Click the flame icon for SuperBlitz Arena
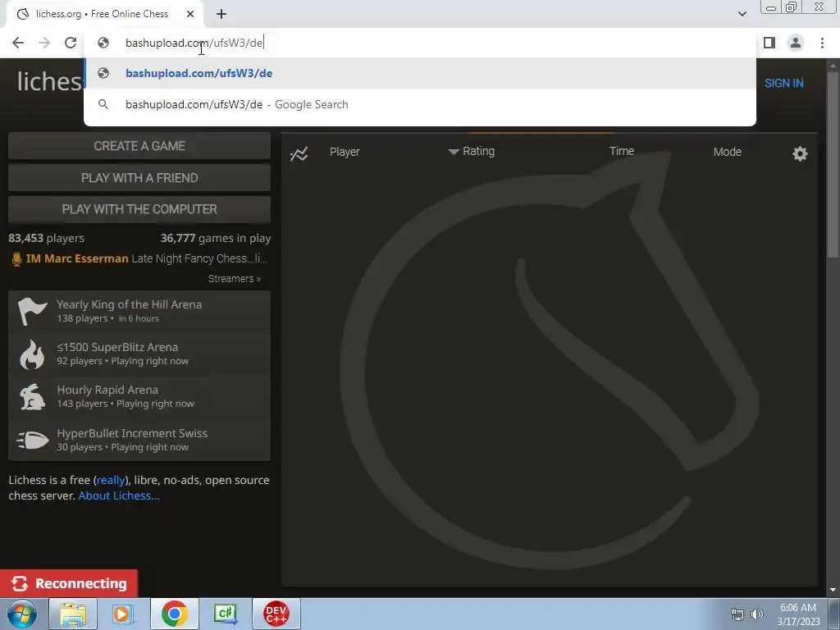The width and height of the screenshot is (840, 630). (x=32, y=354)
